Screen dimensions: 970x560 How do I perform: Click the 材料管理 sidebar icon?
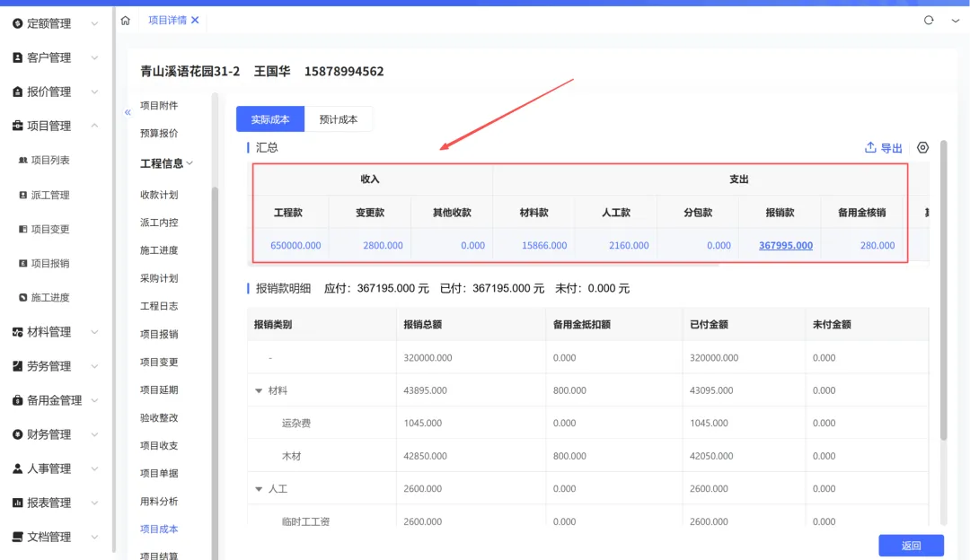coord(17,332)
